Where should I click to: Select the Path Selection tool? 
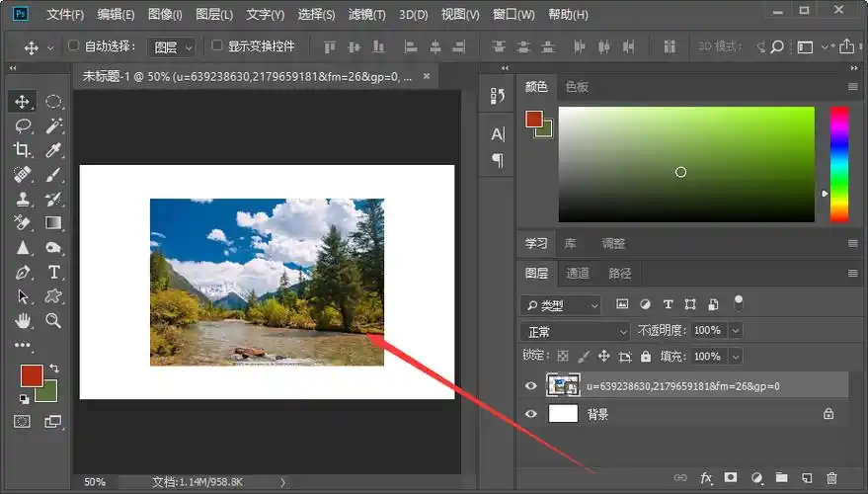(22, 296)
